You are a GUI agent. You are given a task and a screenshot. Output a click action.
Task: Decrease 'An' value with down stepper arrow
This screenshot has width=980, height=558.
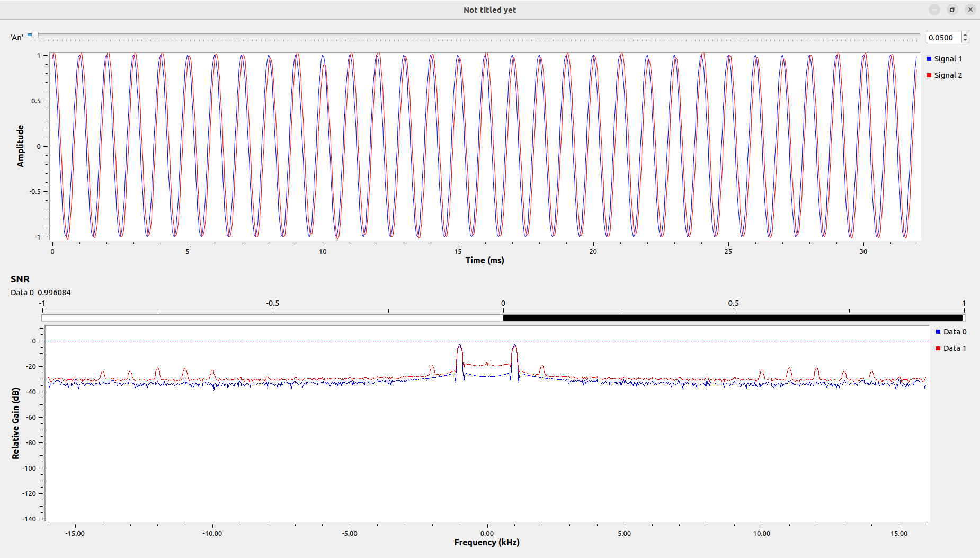[965, 40]
